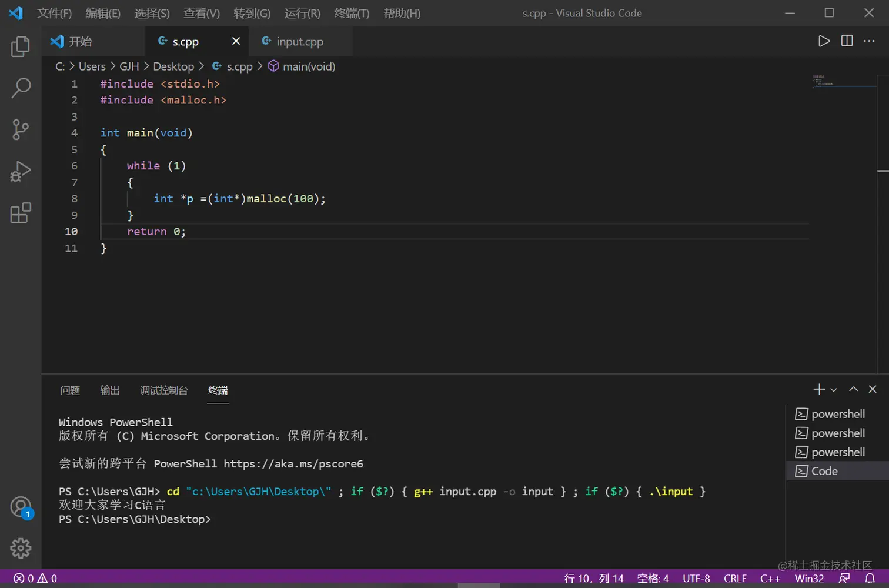889x588 pixels.
Task: Change language mode via C++
Action: coord(770,579)
